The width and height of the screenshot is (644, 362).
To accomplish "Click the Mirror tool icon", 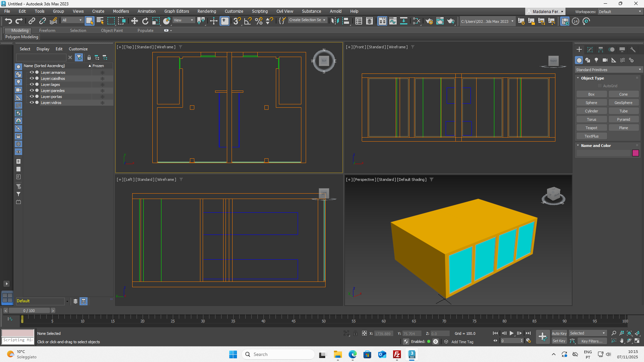I will click(x=335, y=21).
